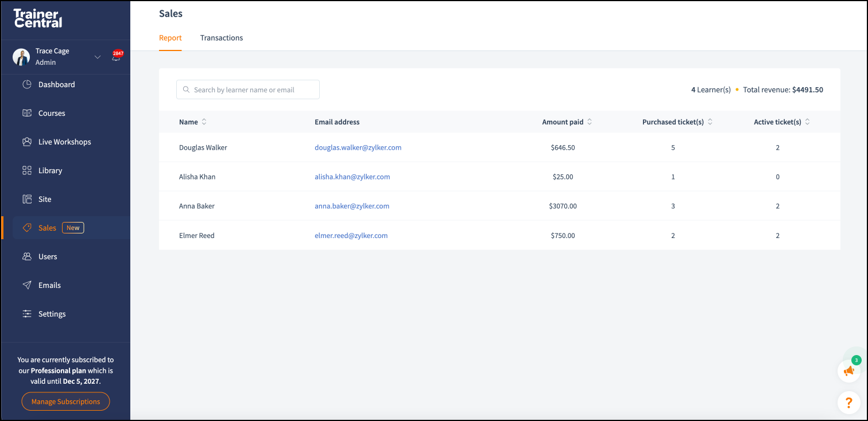Click the Live Workshops icon
The image size is (868, 421).
[27, 142]
